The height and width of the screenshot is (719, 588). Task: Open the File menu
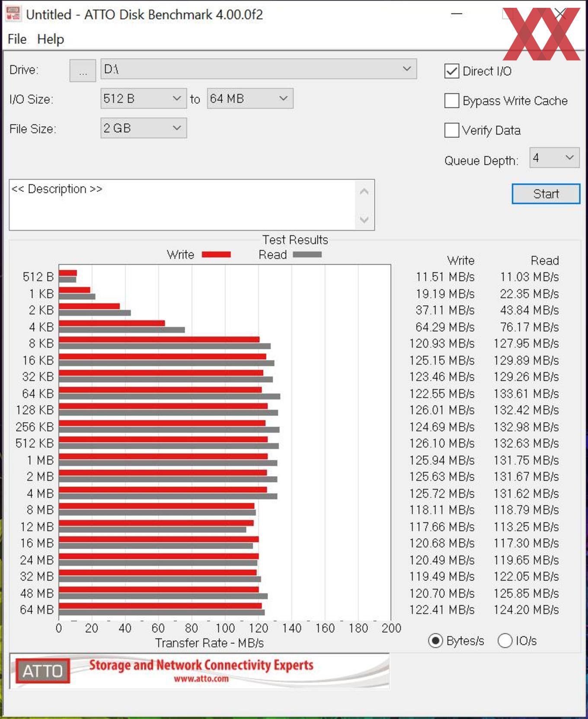click(x=17, y=39)
